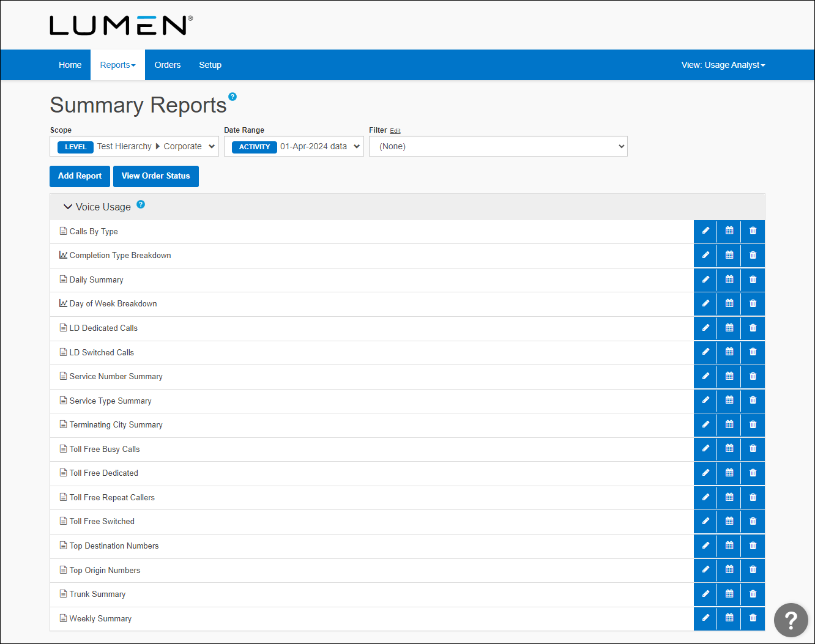The width and height of the screenshot is (815, 644).
Task: Edit the Daily Summary report
Action: tap(705, 279)
